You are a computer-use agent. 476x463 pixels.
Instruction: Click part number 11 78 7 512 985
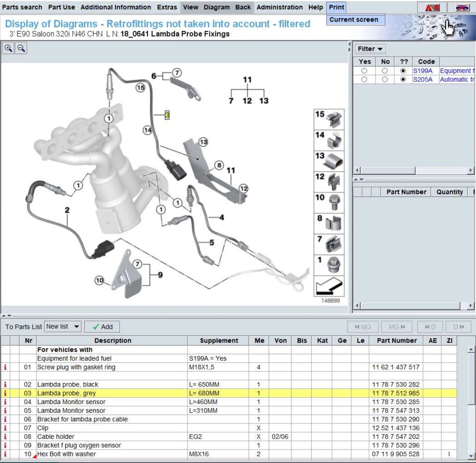[396, 393]
